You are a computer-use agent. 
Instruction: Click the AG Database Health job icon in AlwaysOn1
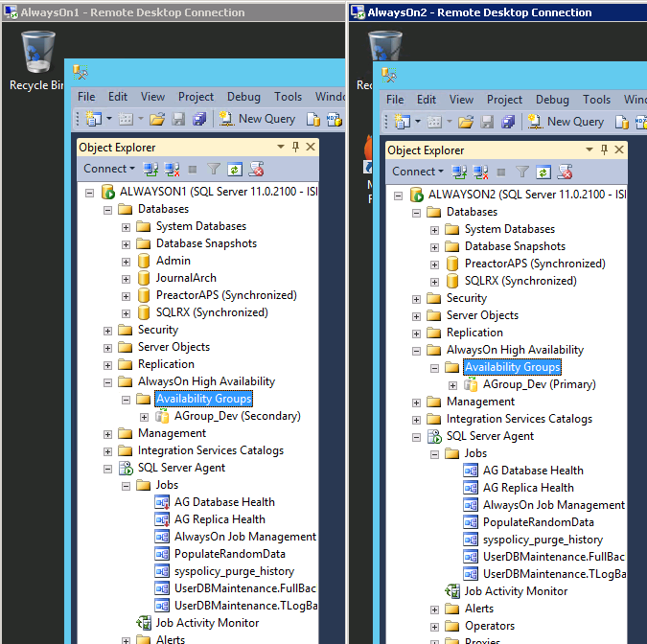(162, 502)
